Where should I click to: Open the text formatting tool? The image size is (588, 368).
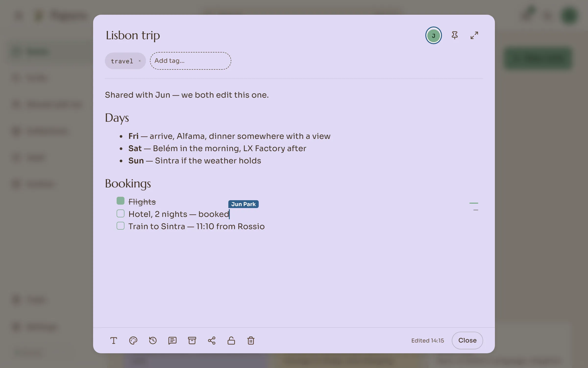[x=114, y=341]
